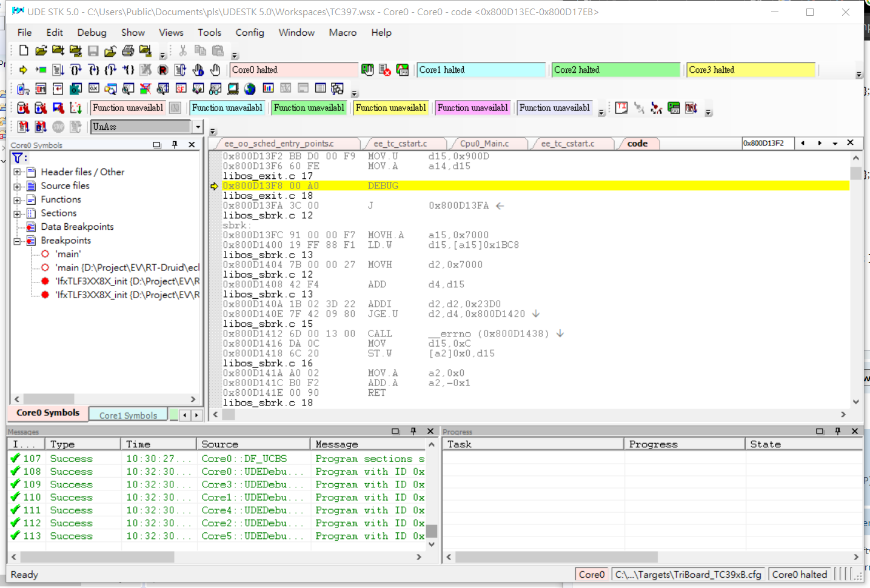870x588 pixels.
Task: Click the yellow arrow Start program icon
Action: click(23, 70)
